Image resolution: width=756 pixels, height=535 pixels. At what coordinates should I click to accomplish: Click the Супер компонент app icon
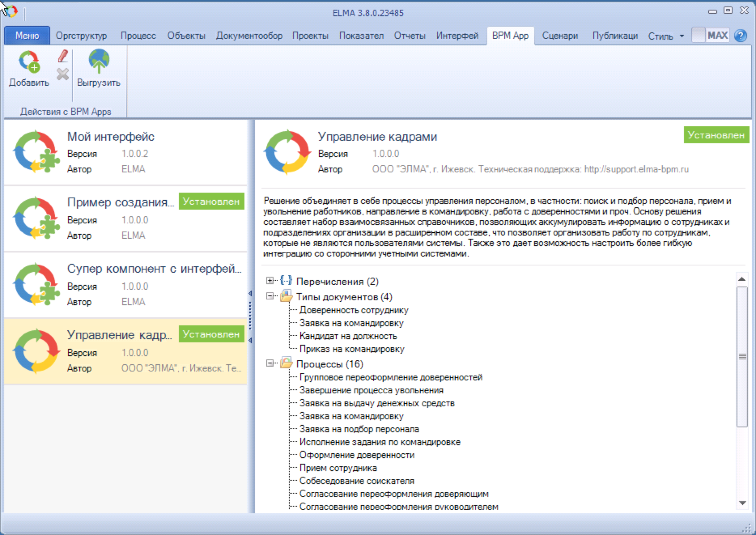pos(36,285)
